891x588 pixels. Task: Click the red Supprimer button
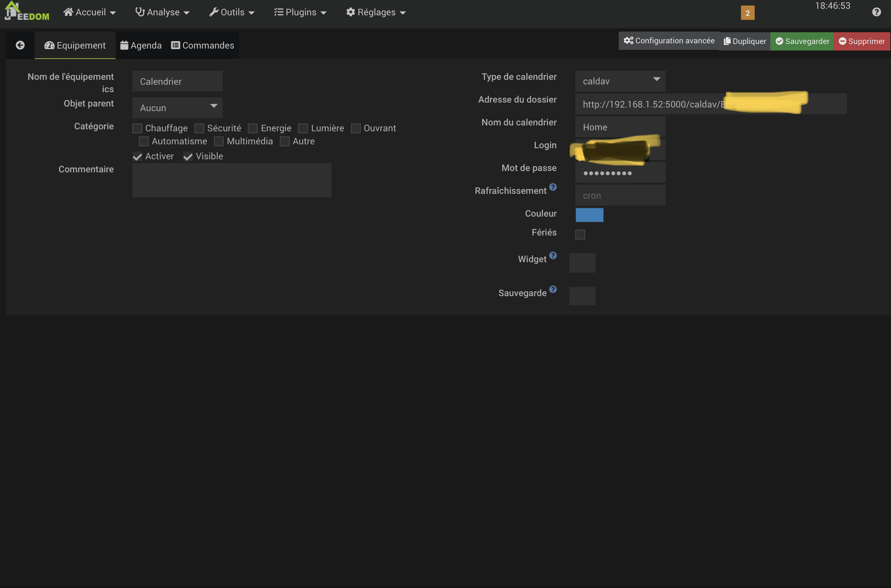pyautogui.click(x=861, y=41)
